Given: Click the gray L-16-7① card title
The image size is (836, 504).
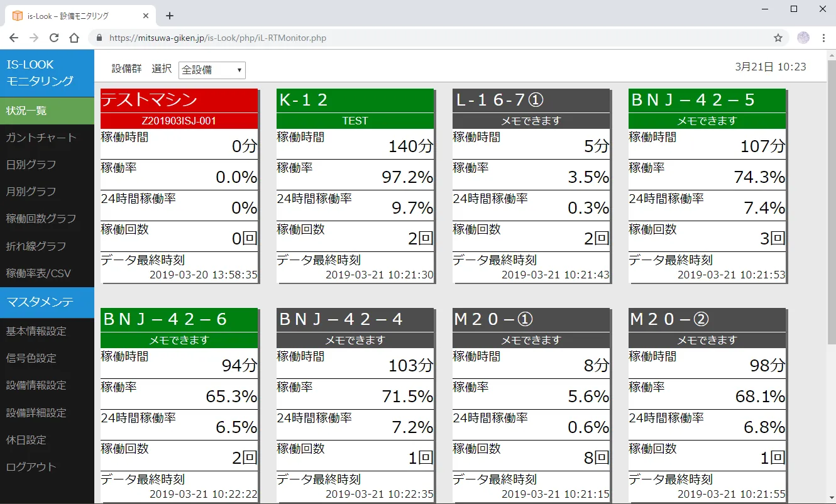Looking at the screenshot, I should pyautogui.click(x=531, y=101).
